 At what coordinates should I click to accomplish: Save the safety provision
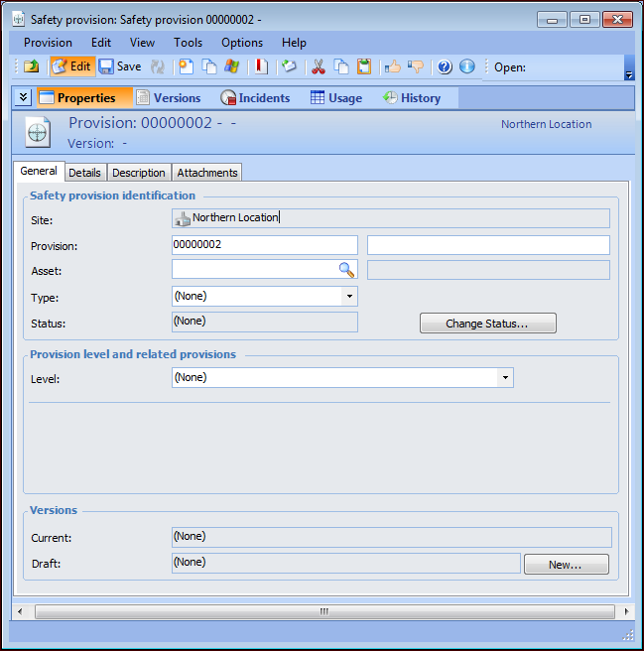(120, 66)
